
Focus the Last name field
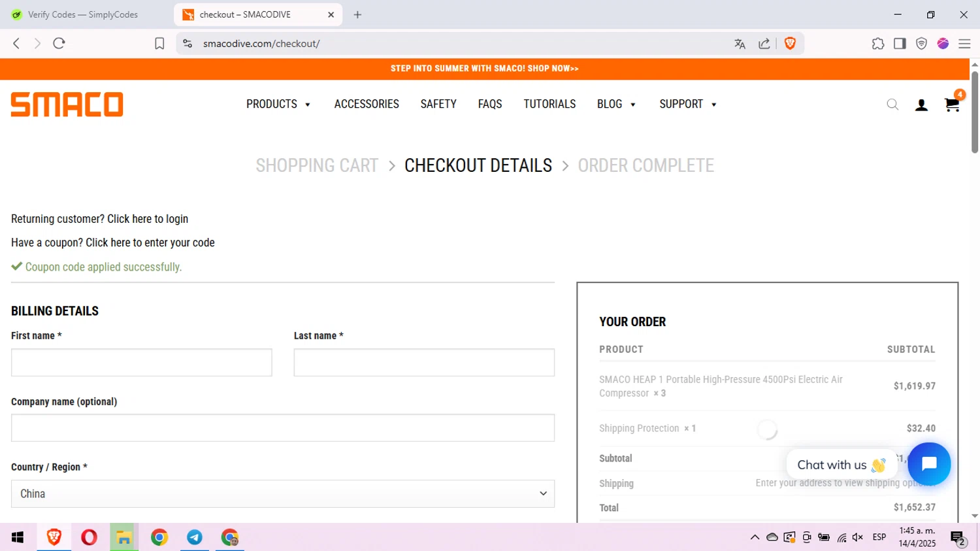click(x=424, y=362)
